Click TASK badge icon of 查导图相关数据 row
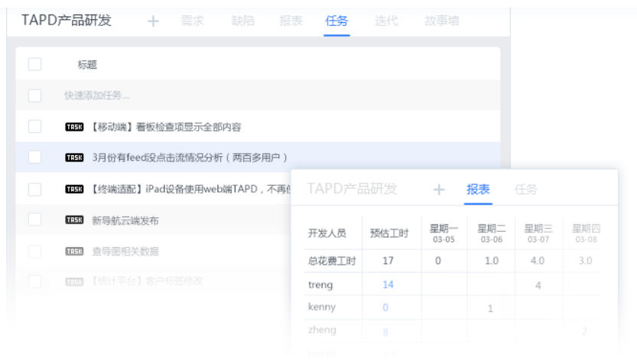 74,251
